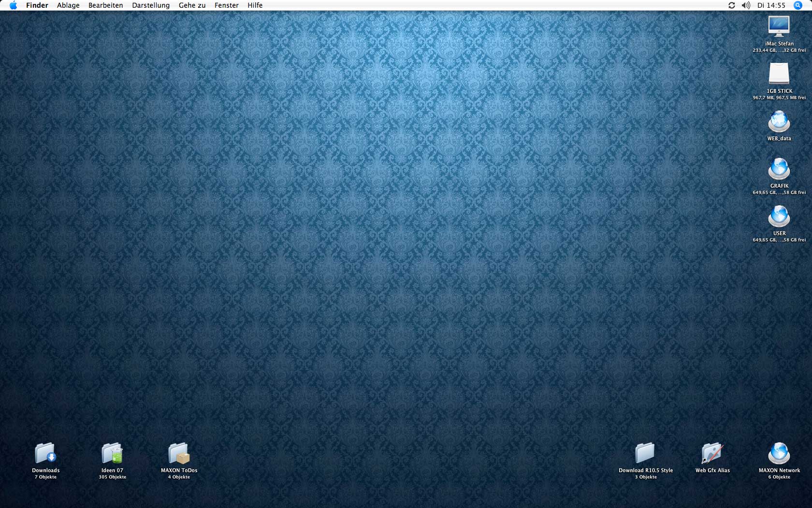Open the Bearbeiten menu

pyautogui.click(x=105, y=5)
